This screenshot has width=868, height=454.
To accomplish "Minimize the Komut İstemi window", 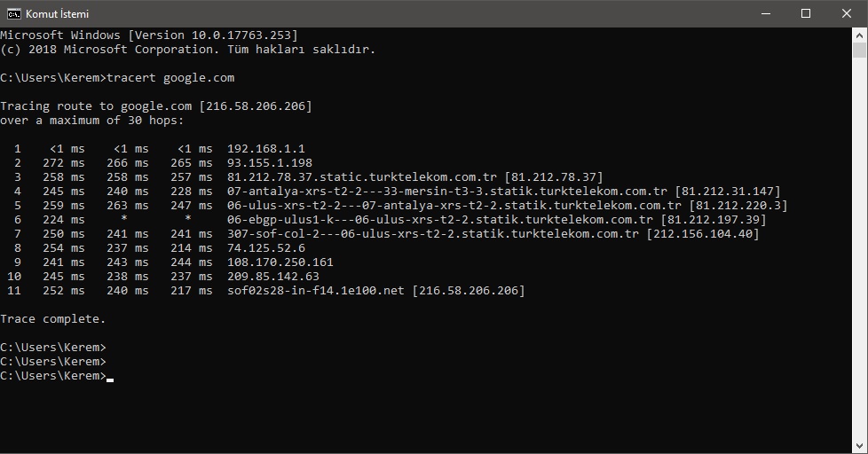I will (x=766, y=14).
